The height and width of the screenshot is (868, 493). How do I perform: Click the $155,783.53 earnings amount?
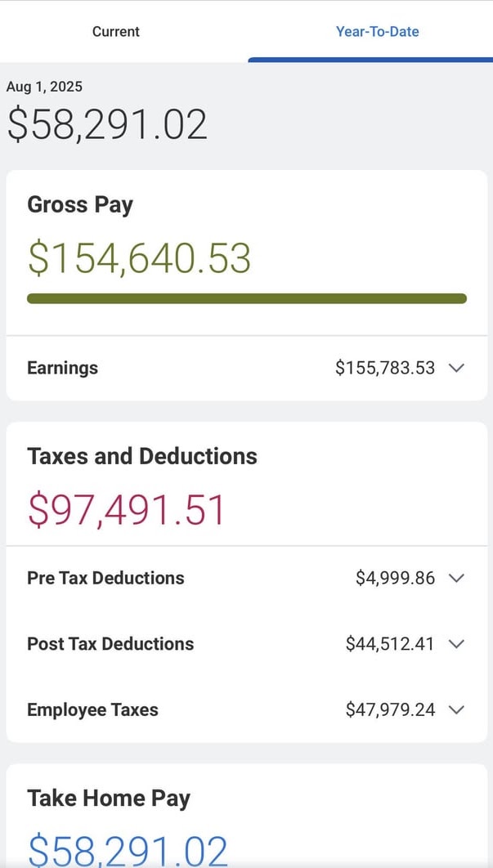pyautogui.click(x=385, y=368)
